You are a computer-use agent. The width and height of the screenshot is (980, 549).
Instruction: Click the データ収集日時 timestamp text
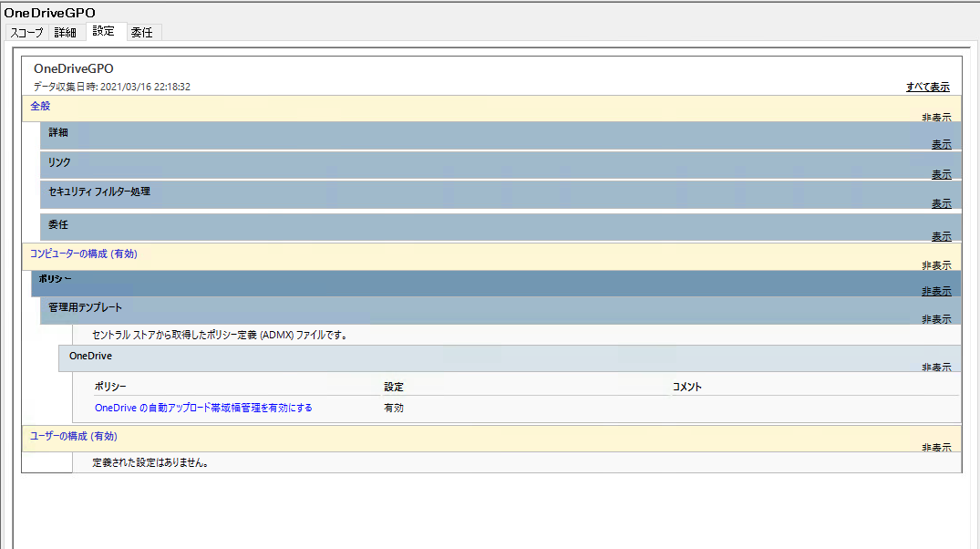(x=112, y=87)
